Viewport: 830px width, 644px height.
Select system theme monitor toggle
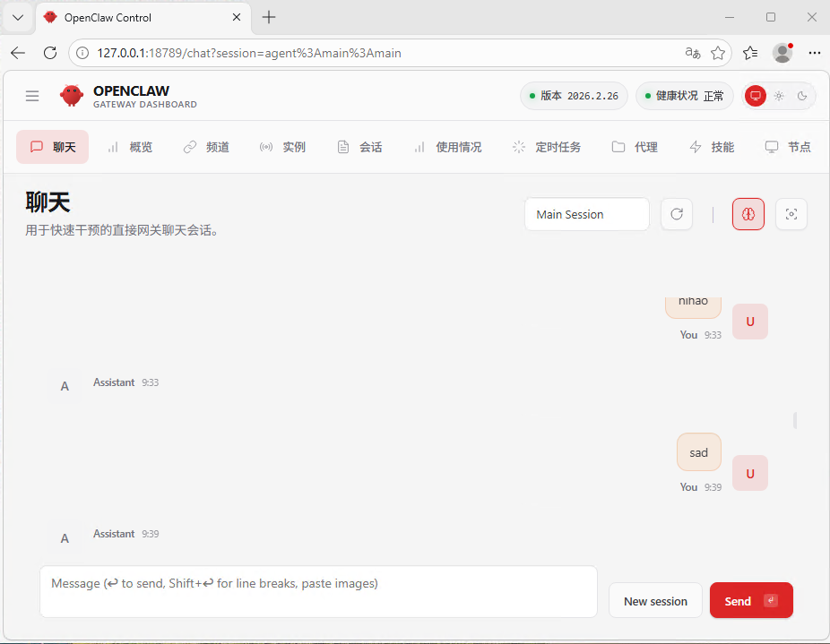coord(756,96)
